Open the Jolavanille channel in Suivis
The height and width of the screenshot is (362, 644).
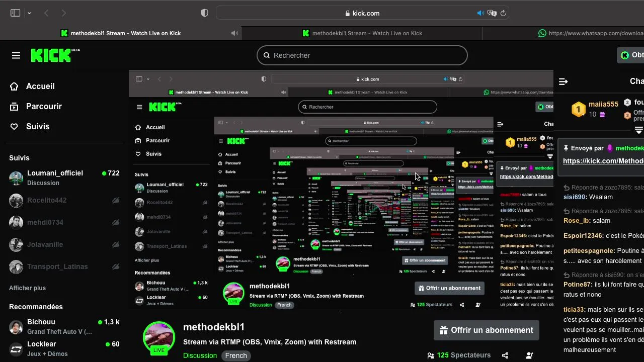point(64,244)
